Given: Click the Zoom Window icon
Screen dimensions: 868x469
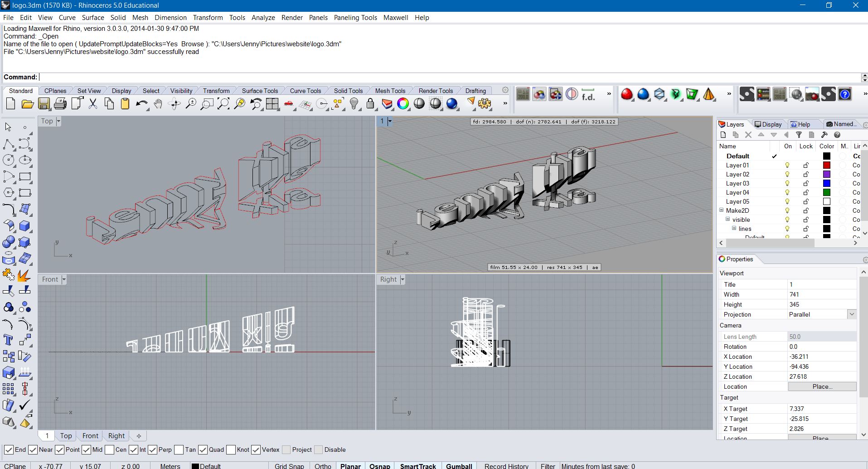Looking at the screenshot, I should [207, 104].
